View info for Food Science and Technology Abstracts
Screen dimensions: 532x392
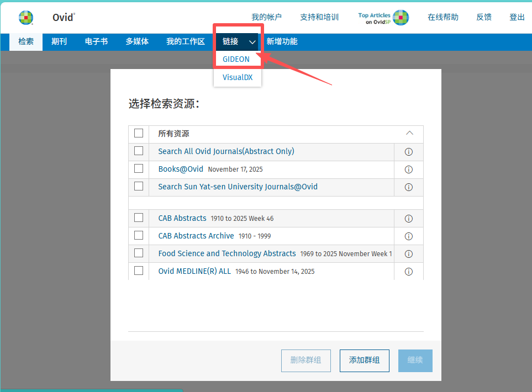409,254
